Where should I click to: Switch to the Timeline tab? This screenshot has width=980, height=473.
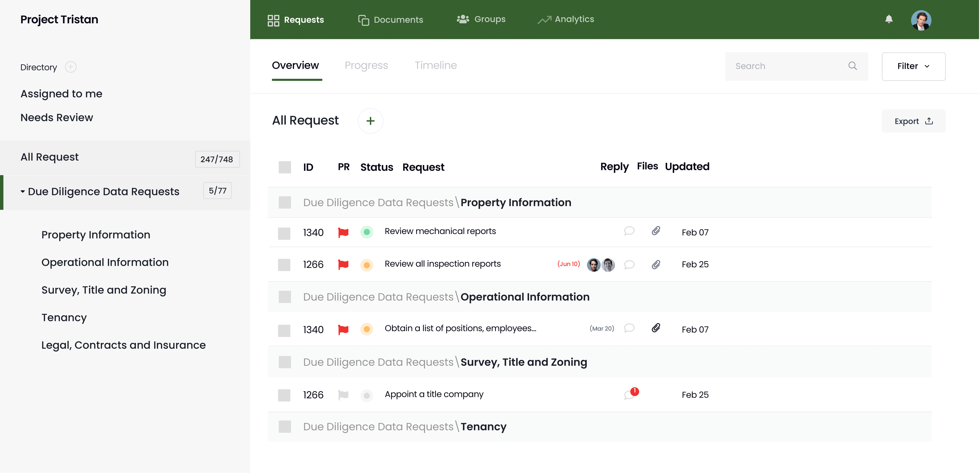pos(436,65)
